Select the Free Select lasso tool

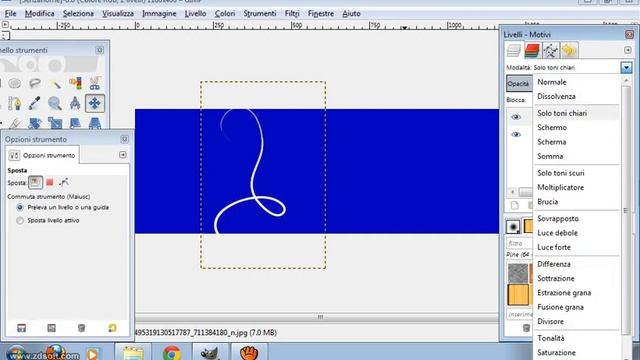(x=35, y=83)
